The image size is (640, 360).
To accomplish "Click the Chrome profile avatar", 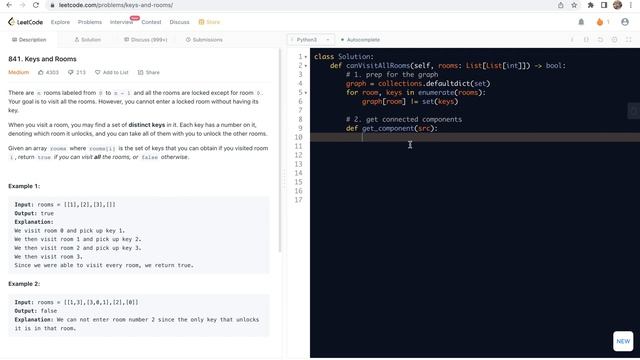I will tap(618, 5).
